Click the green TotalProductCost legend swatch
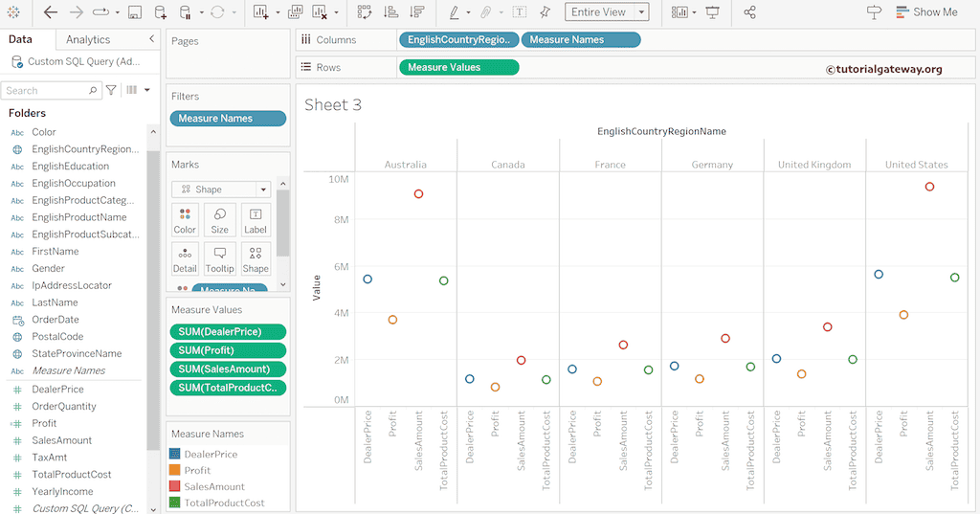The height and width of the screenshot is (514, 980). [x=175, y=503]
